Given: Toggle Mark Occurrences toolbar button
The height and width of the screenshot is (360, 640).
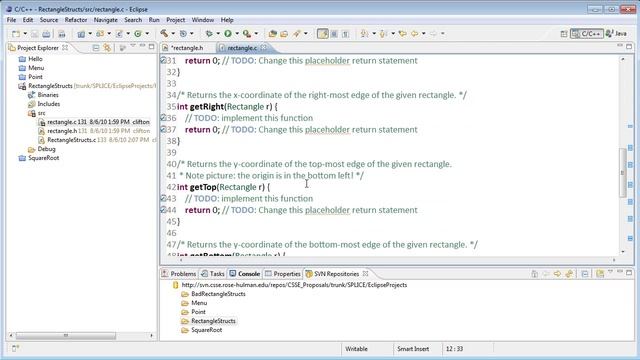Looking at the screenshot, I should click(322, 34).
